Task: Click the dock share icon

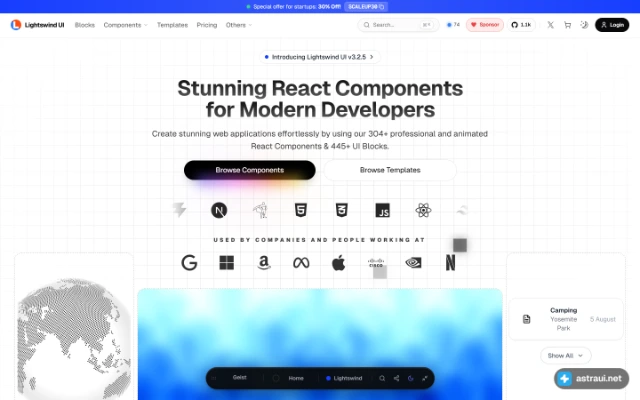Action: pos(396,378)
